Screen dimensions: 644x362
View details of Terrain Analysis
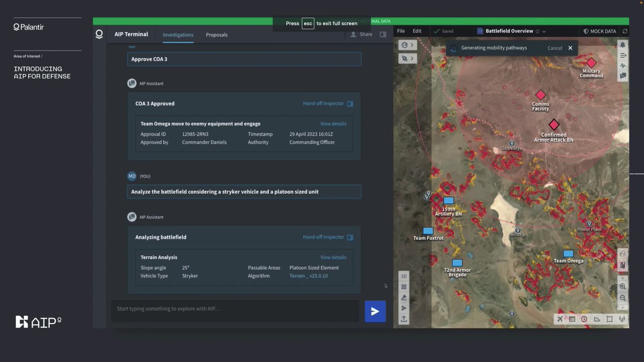(x=333, y=257)
